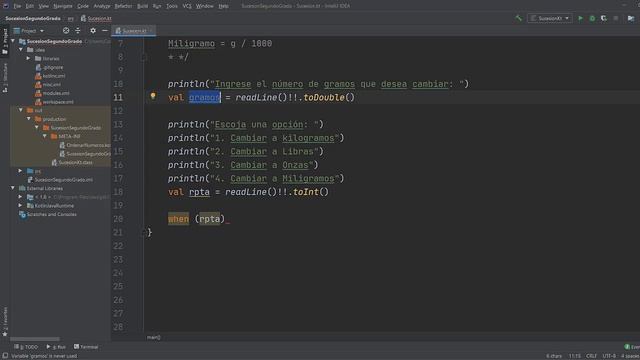
Task: Click the 'when' keyword on line 20
Action: pos(178,219)
